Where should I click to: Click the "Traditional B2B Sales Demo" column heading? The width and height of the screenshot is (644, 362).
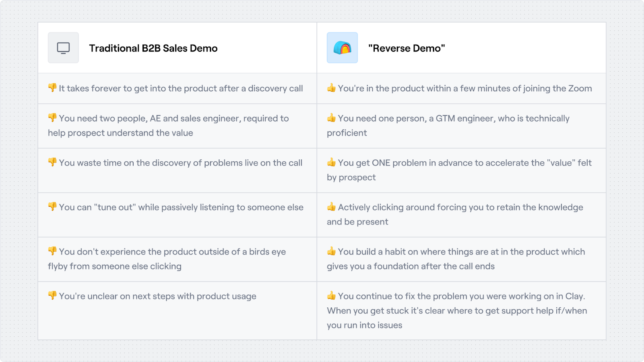click(153, 48)
